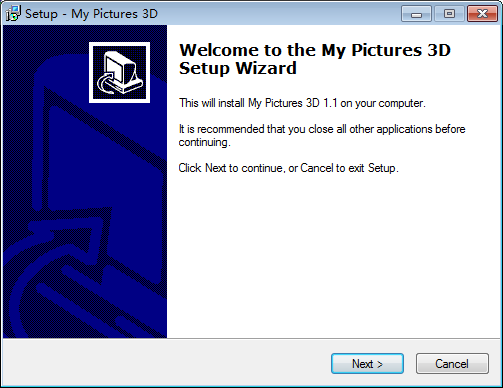This screenshot has width=503, height=388.
Task: Open system menu via title bar setup icon
Action: tap(13, 13)
